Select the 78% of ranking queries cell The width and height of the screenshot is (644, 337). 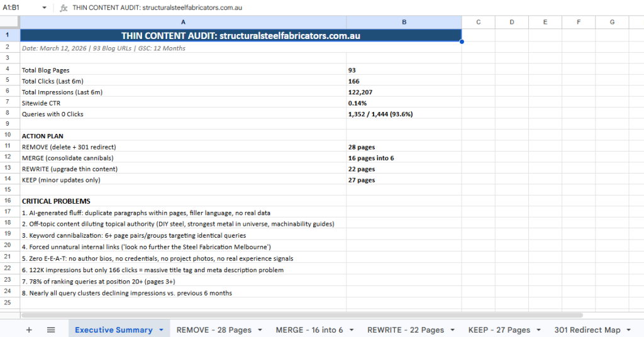click(183, 281)
